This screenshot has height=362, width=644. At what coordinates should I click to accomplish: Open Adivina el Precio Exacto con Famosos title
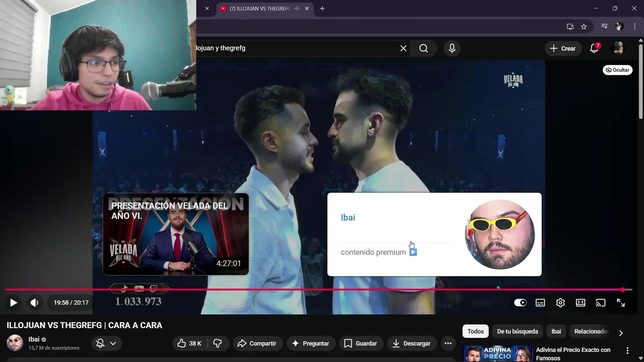coord(573,353)
